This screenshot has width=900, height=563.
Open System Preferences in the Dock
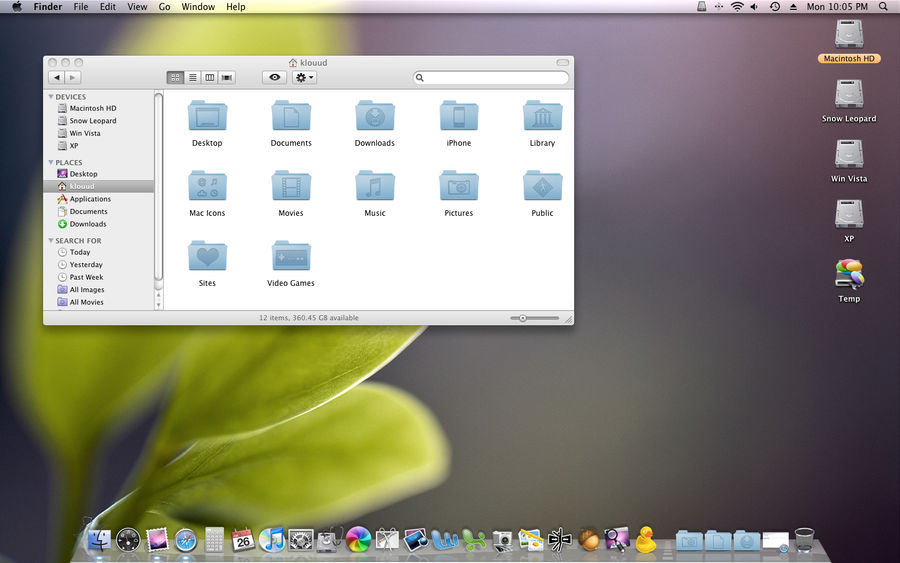pyautogui.click(x=301, y=541)
